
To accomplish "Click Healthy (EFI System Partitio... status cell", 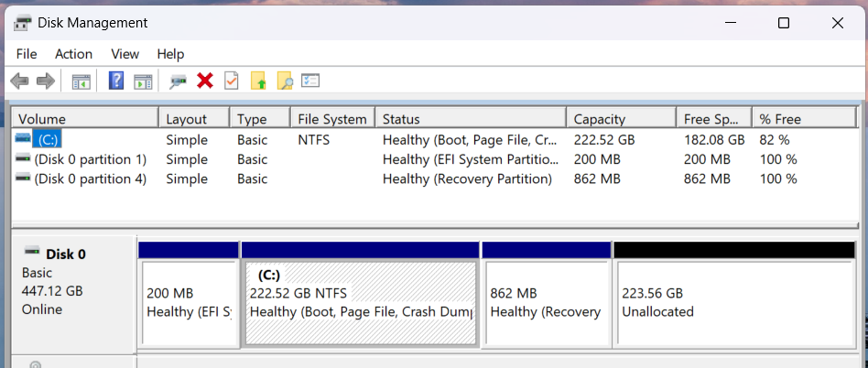I will point(471,159).
